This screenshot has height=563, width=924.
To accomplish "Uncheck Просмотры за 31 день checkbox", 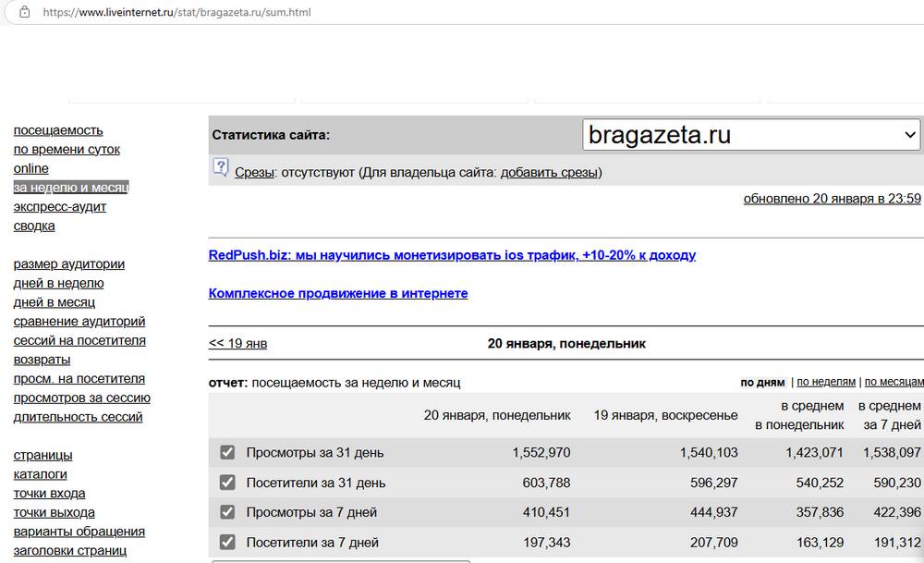I will 227,452.
